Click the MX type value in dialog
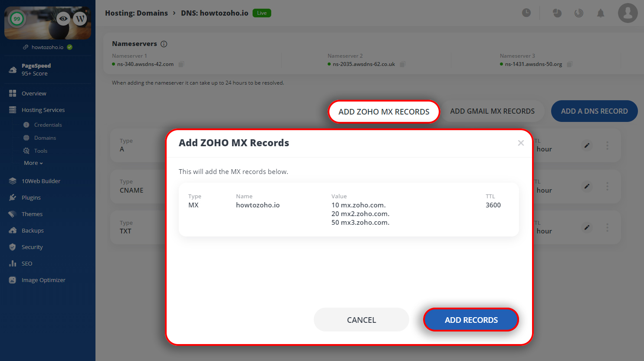The height and width of the screenshot is (361, 644). pos(193,205)
